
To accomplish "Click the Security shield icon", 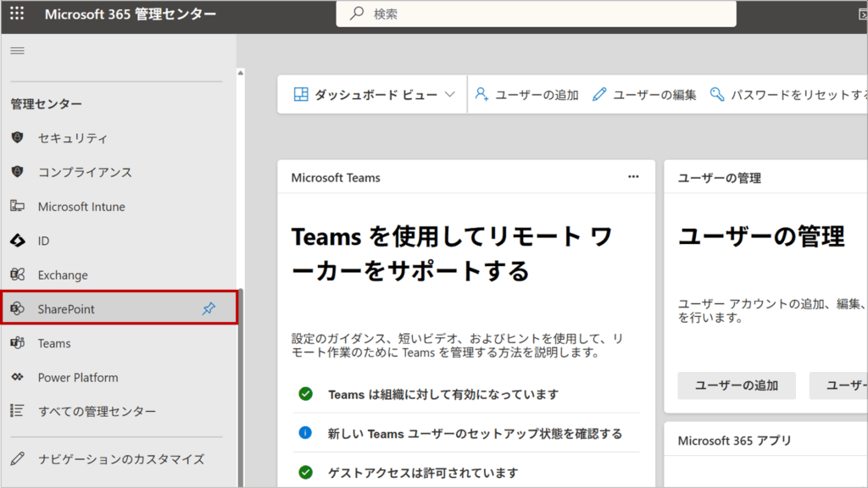I will pos(17,137).
